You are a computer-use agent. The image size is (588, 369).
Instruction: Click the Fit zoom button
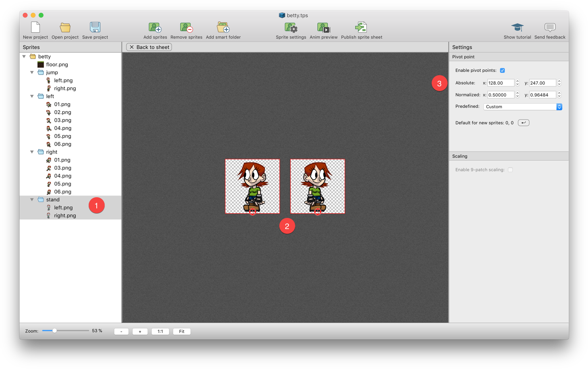(x=181, y=331)
